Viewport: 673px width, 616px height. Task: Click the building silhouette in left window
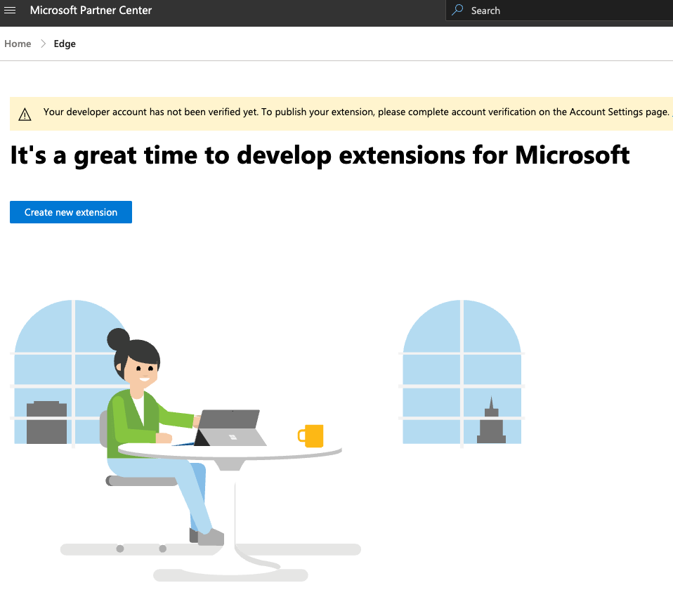click(46, 423)
